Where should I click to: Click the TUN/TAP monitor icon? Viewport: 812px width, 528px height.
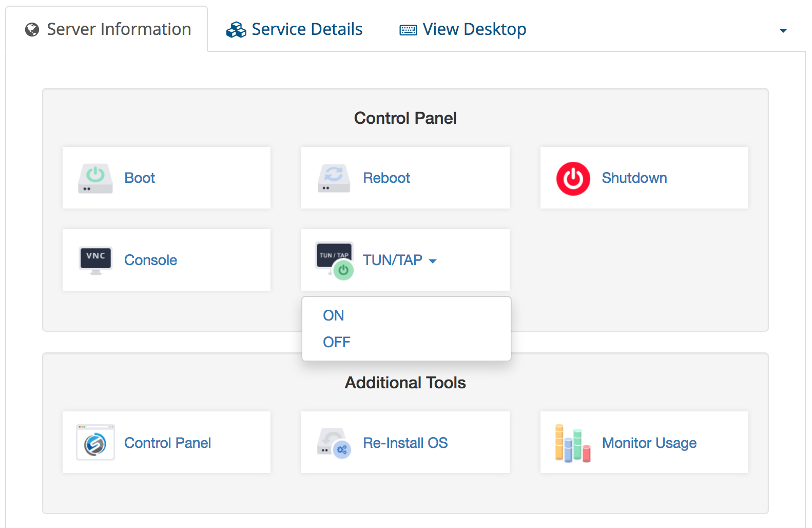(335, 260)
